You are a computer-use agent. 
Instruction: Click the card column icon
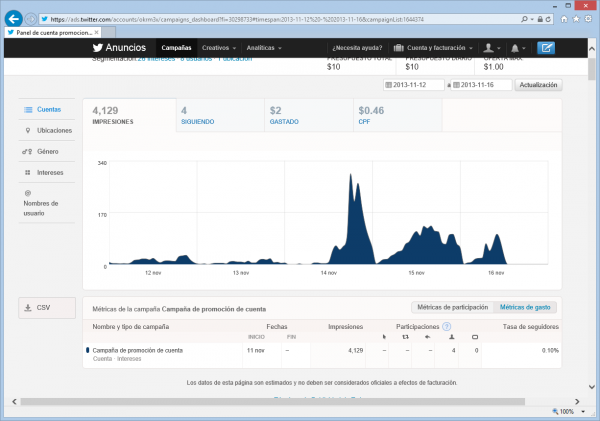475,337
